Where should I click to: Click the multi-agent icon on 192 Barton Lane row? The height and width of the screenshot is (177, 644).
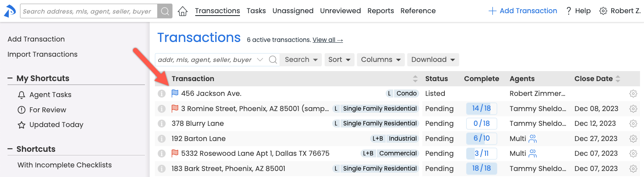pos(533,139)
